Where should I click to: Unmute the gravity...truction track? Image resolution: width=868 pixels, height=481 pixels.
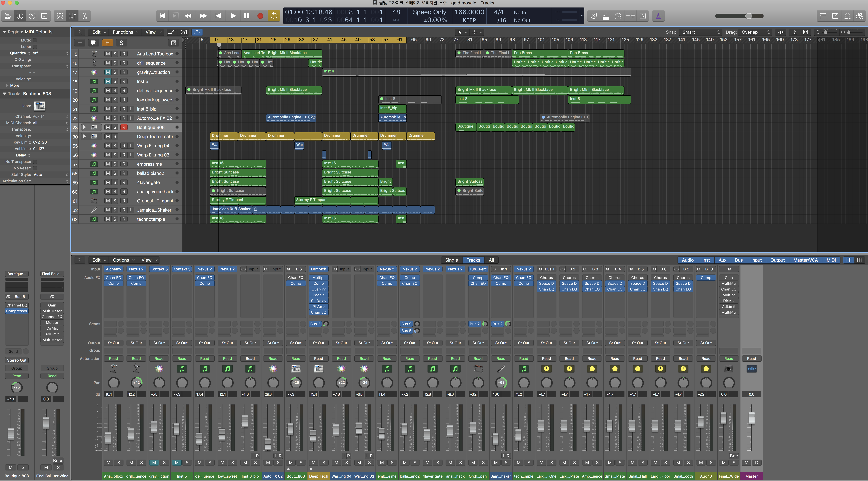pyautogui.click(x=107, y=72)
